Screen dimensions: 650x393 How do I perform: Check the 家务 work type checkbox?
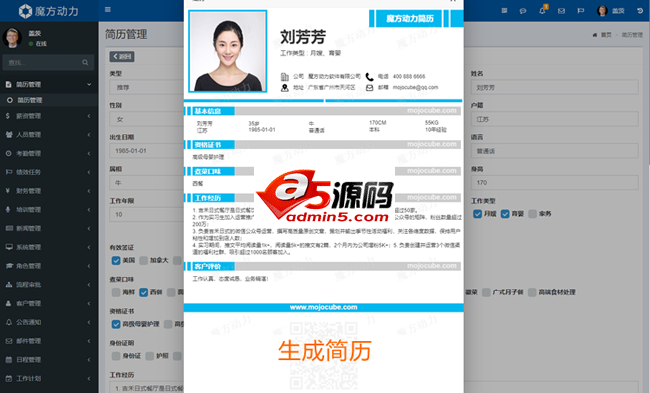click(533, 214)
